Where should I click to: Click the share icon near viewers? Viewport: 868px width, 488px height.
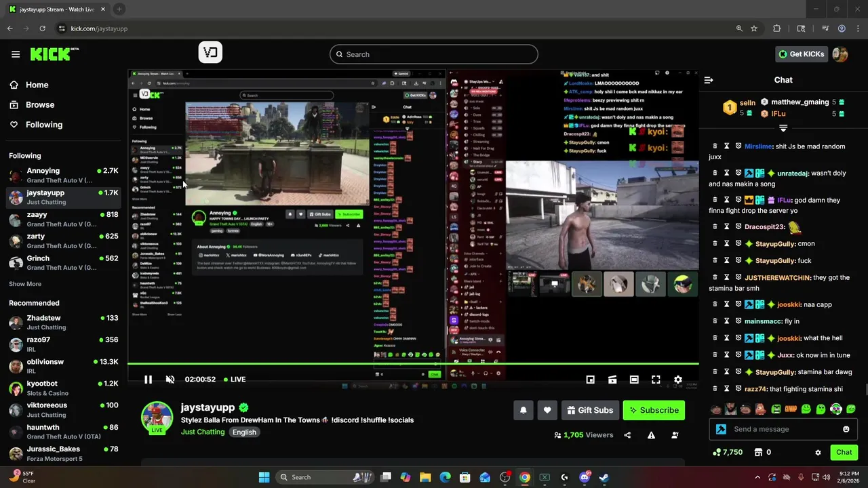tap(627, 435)
